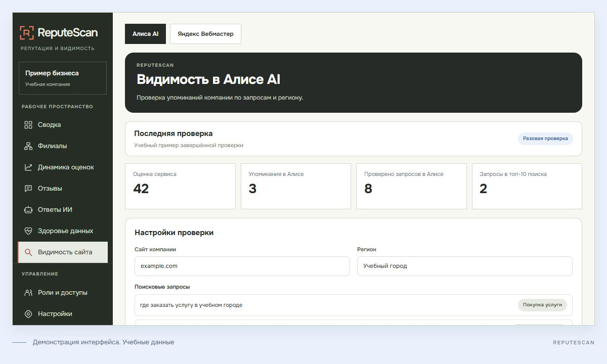Click ReputeScan brand name in sidebar
Screen dimensions: 607x364
(x=68, y=33)
